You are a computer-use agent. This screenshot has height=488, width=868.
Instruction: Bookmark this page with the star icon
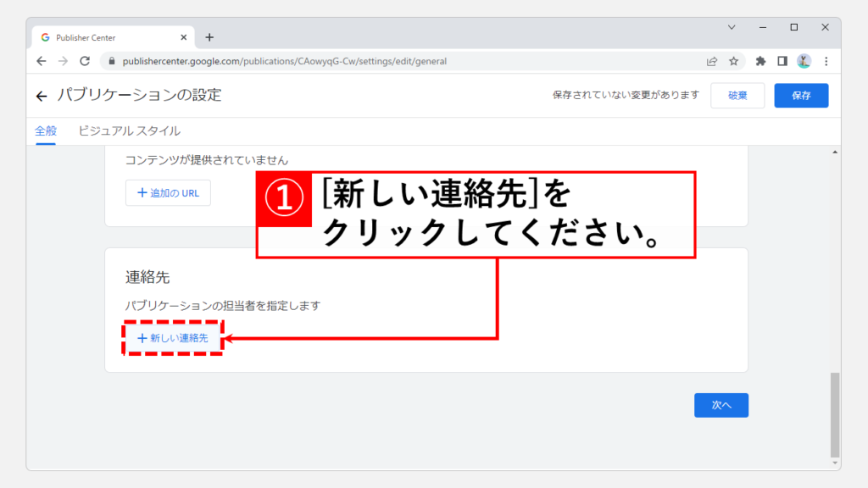pos(733,61)
